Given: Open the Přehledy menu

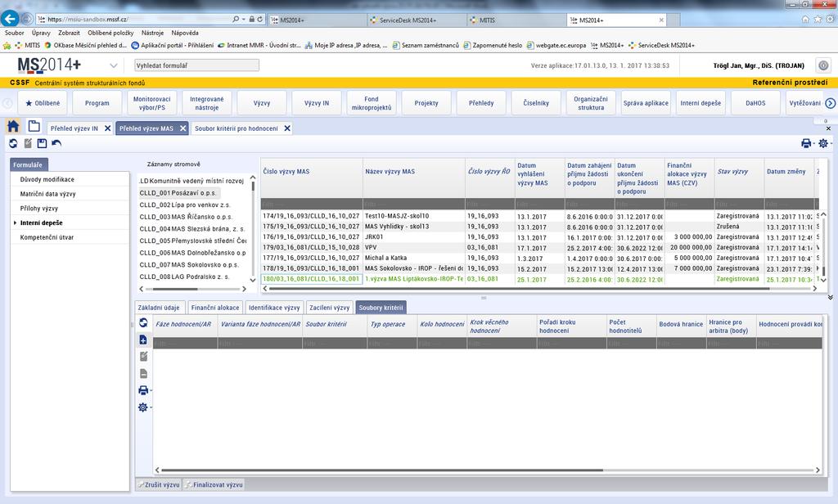Looking at the screenshot, I should 481,103.
